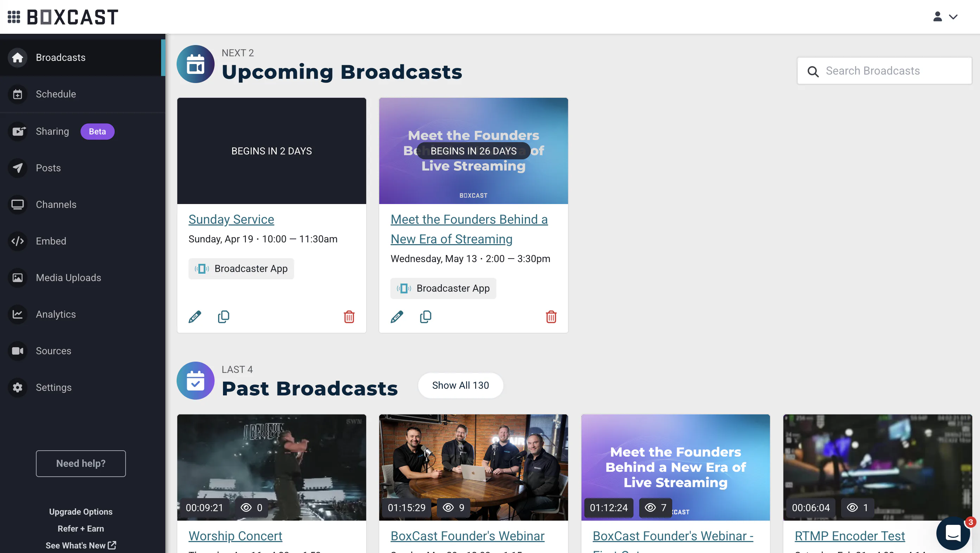This screenshot has width=980, height=553.
Task: Open Worship Concert title link
Action: (235, 536)
